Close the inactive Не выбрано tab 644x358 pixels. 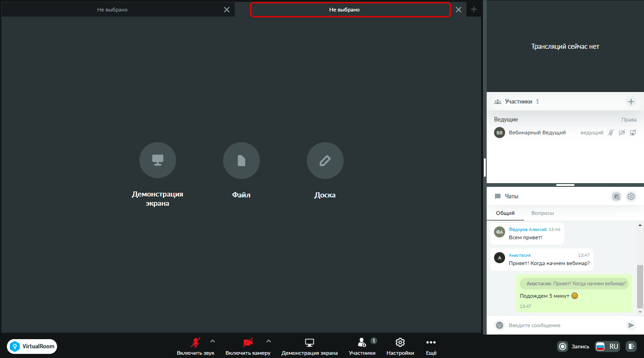[227, 9]
